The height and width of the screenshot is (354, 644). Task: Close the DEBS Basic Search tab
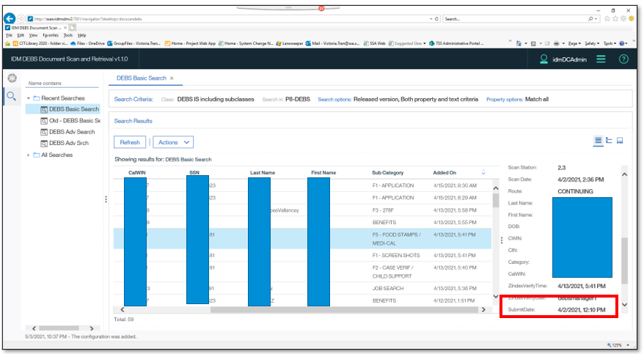(x=172, y=78)
